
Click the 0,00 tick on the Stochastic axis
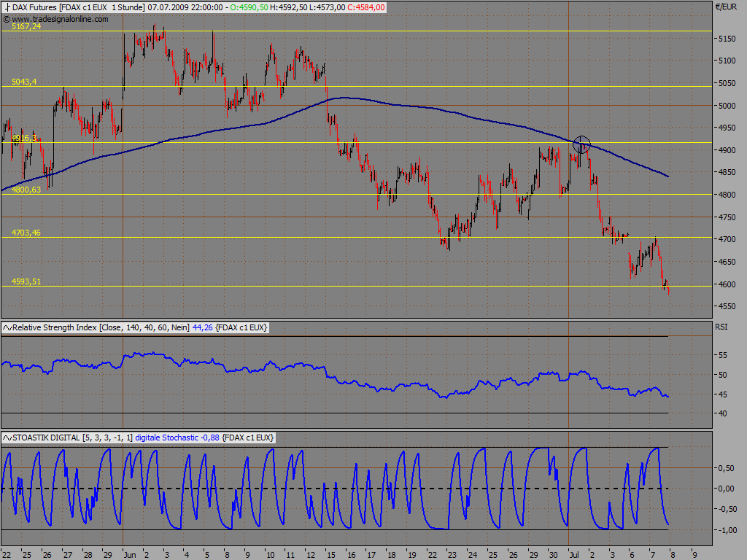coord(727,489)
